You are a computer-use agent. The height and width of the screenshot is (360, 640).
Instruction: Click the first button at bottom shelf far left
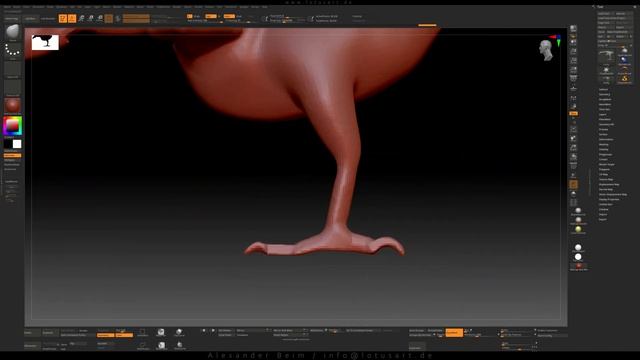[x=32, y=333]
